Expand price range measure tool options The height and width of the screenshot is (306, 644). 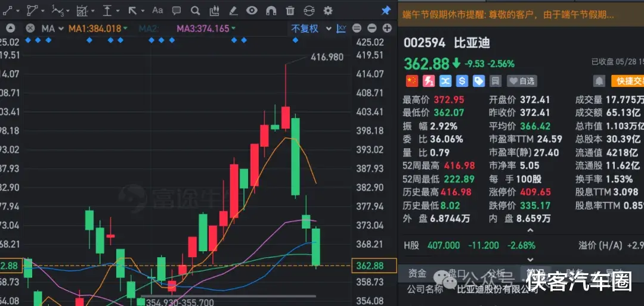click(x=118, y=11)
